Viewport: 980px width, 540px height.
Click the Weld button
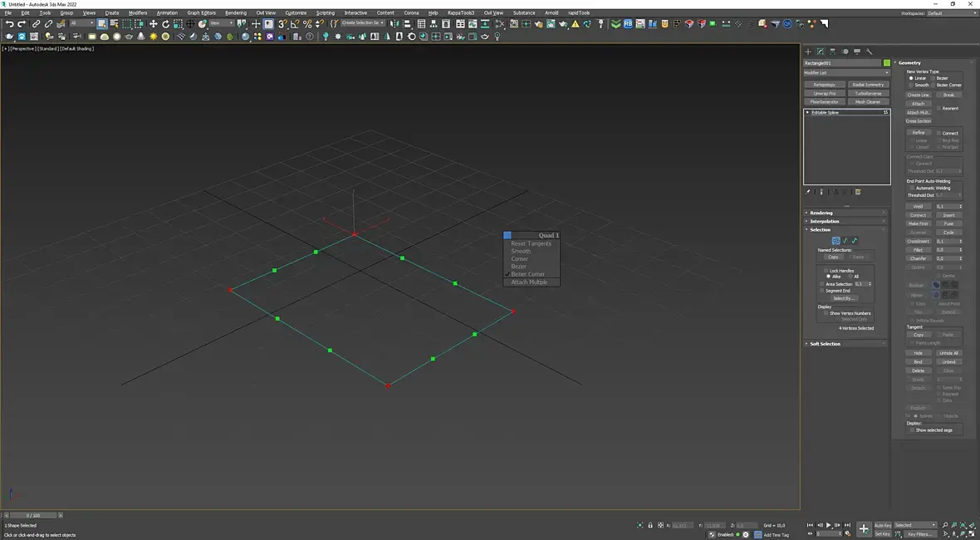point(918,206)
